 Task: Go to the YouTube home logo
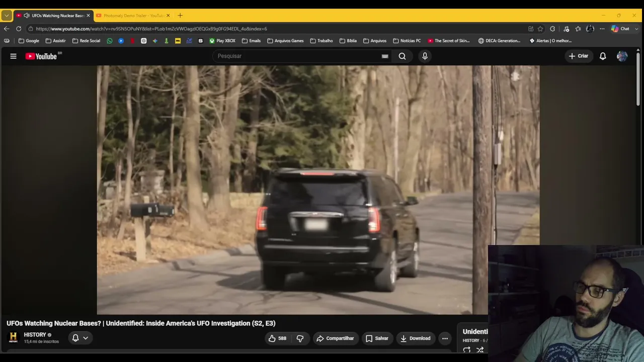[41, 56]
